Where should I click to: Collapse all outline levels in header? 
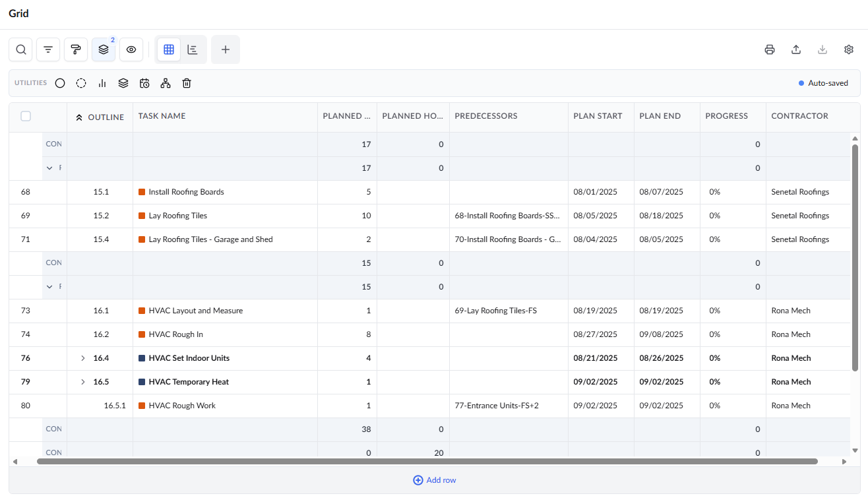pos(79,117)
